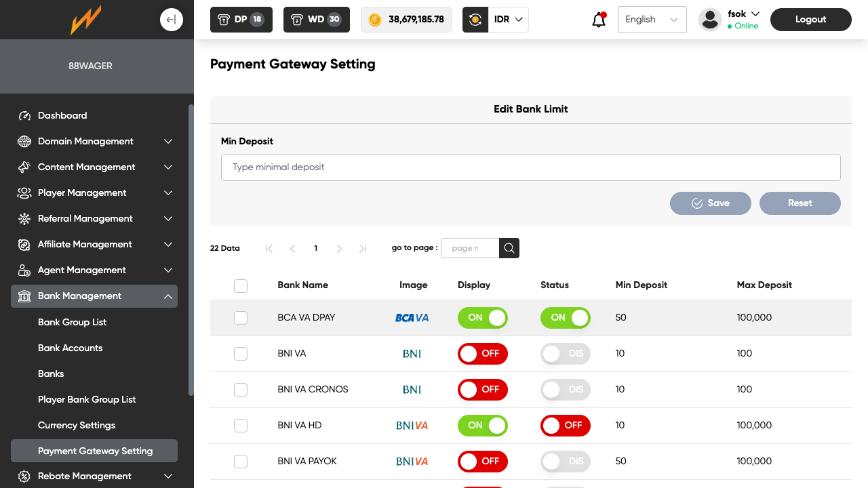The width and height of the screenshot is (868, 488).
Task: Click the Dashboard gauge icon
Action: click(x=24, y=116)
